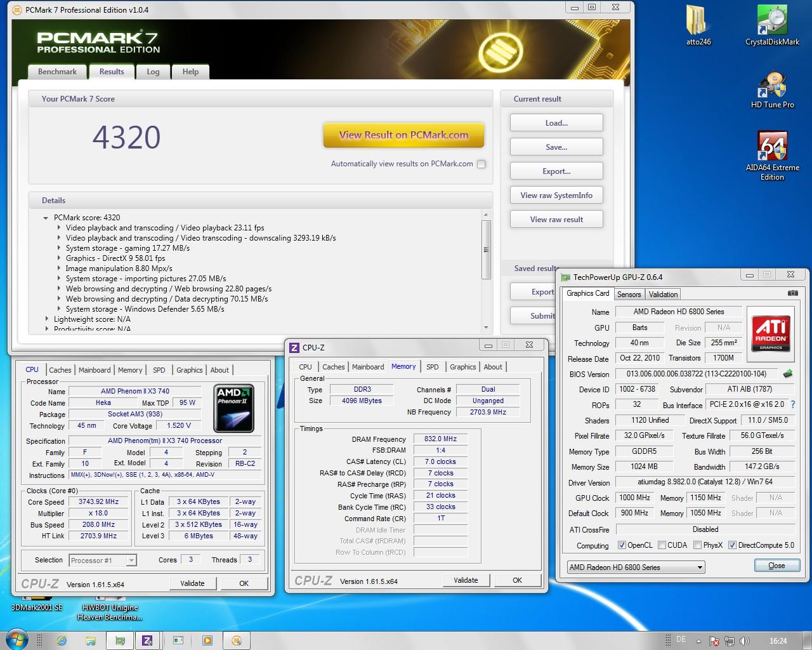
Task: Toggle the DirectCompute 5.0 checkbox in GPU-Z
Action: click(732, 545)
